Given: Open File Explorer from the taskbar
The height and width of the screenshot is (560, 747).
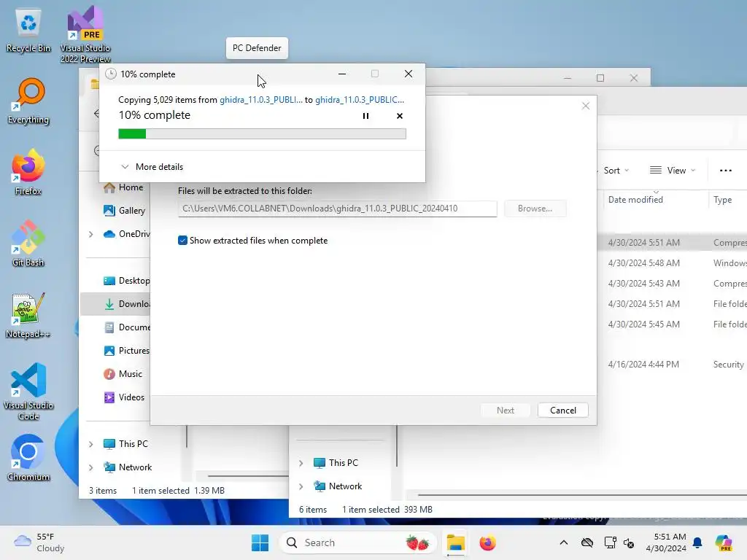Looking at the screenshot, I should tap(455, 542).
